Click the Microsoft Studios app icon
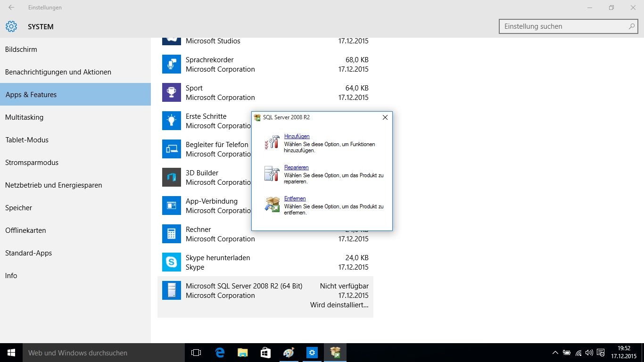This screenshot has width=644, height=362. (172, 41)
